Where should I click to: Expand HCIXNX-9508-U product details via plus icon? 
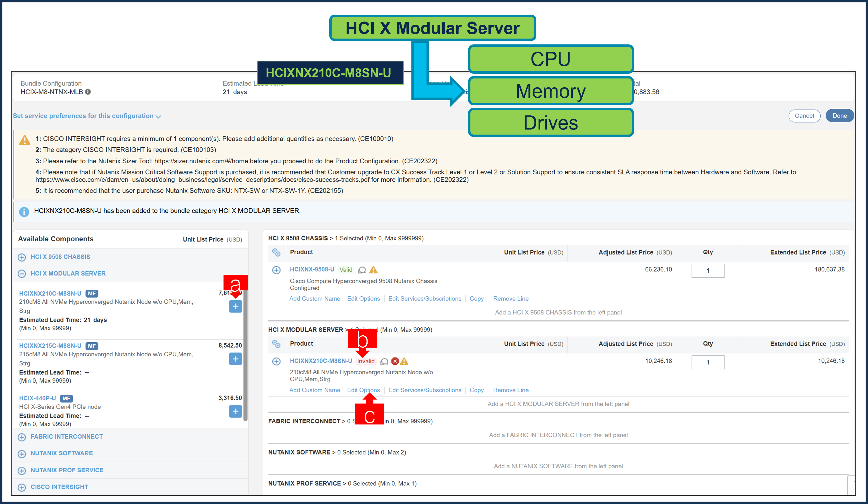(x=277, y=270)
